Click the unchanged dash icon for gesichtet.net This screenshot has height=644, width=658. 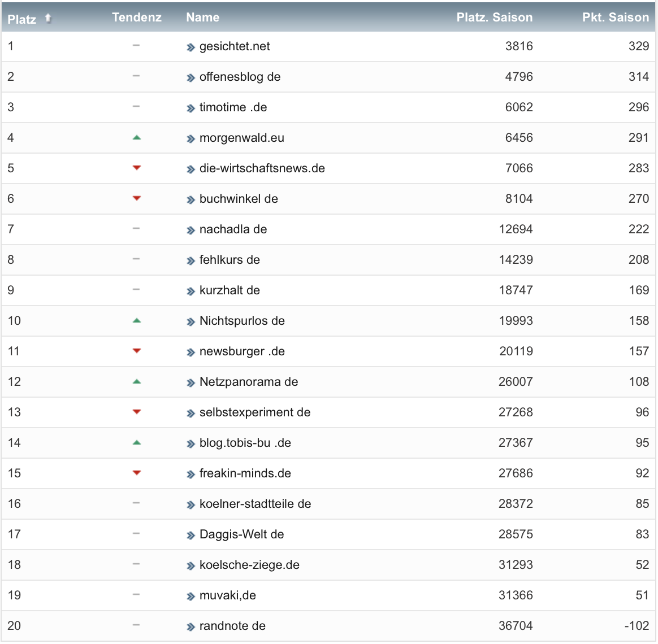click(x=136, y=45)
